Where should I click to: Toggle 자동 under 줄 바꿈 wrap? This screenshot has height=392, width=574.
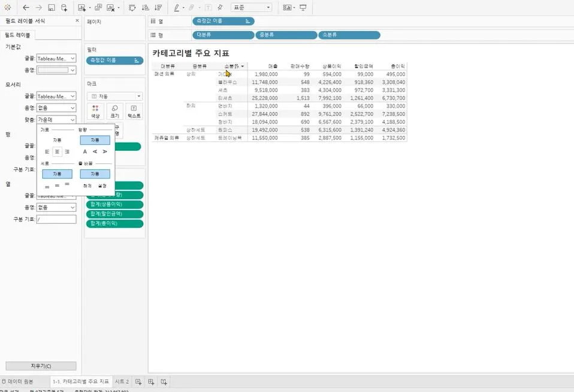pyautogui.click(x=95, y=174)
